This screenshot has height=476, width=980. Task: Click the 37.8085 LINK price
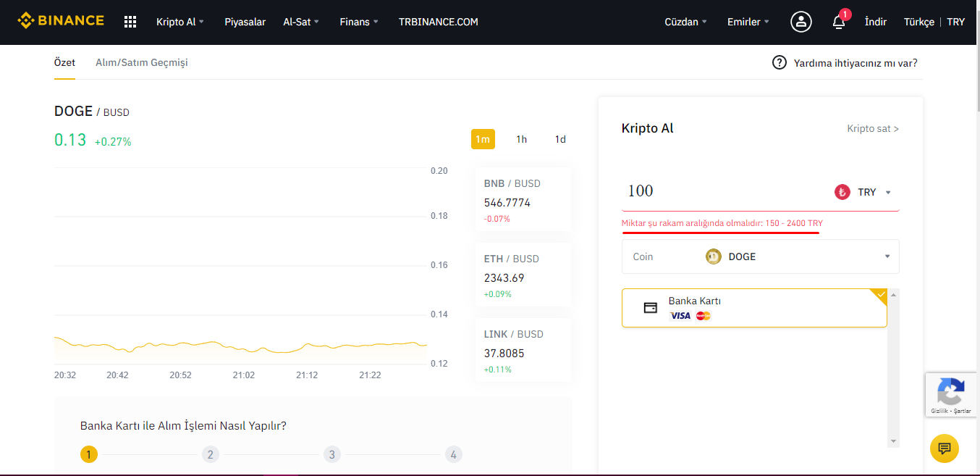click(x=504, y=354)
